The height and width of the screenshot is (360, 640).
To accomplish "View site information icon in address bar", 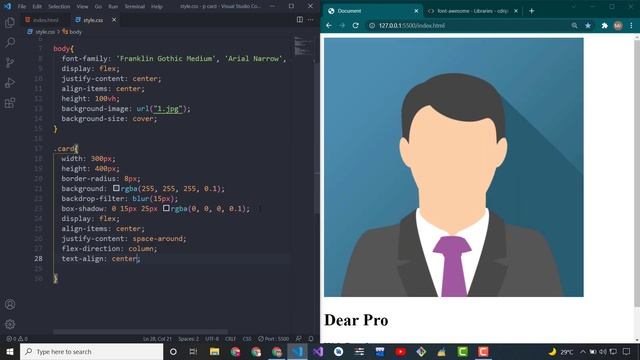I will (372, 25).
